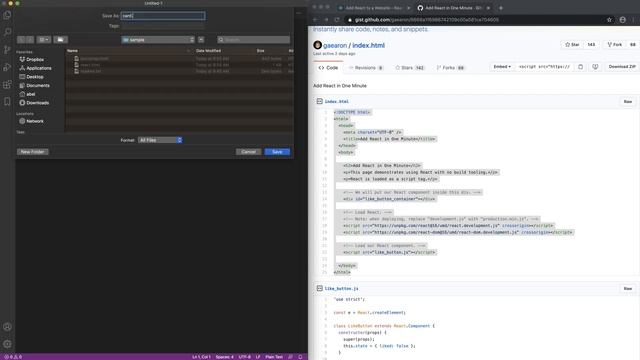
Task: Click Cancel button in Save dialog
Action: tap(248, 152)
